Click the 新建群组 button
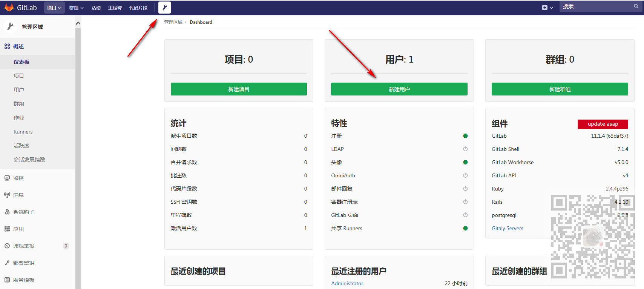Image resolution: width=644 pixels, height=289 pixels. tap(560, 89)
